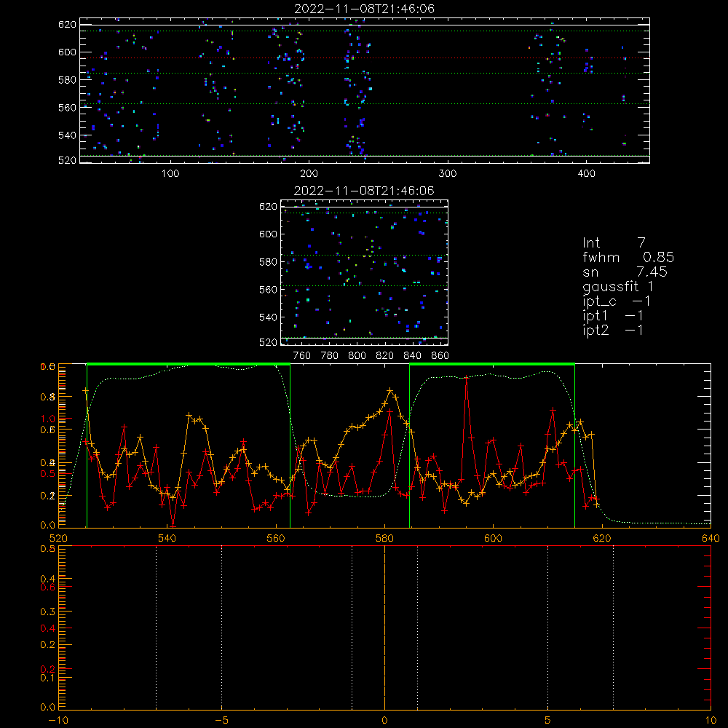Click the tallest red peak near x=595
Viewport: 728px width, 728px height.
pyautogui.click(x=466, y=377)
